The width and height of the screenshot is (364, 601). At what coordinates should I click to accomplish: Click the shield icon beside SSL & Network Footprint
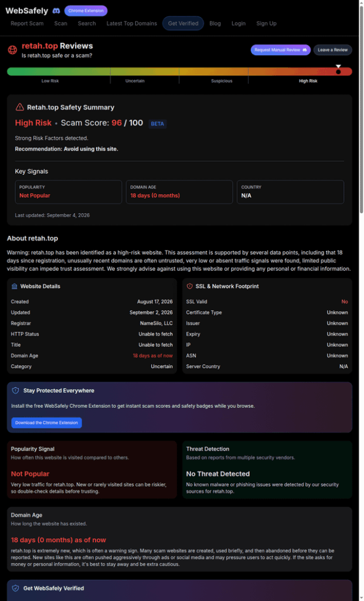189,286
